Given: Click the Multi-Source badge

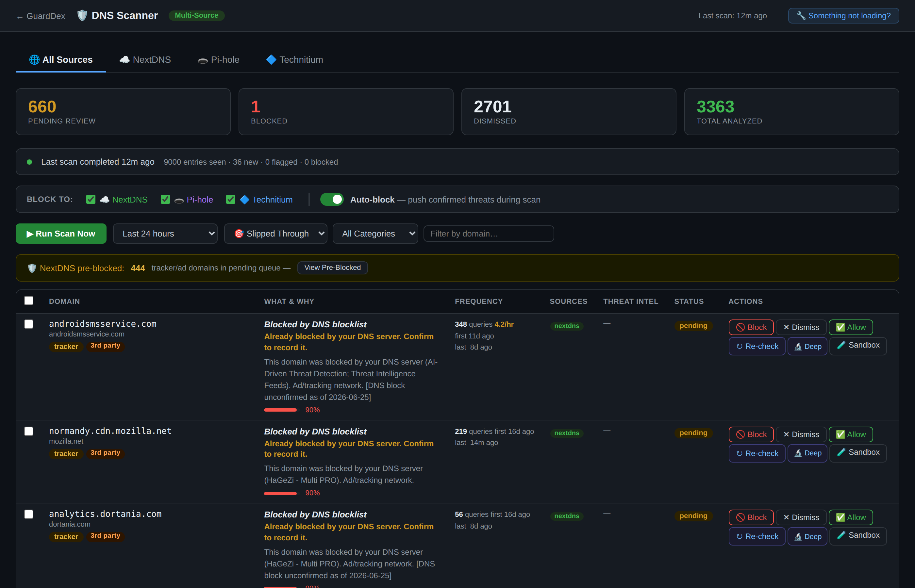Looking at the screenshot, I should point(196,15).
